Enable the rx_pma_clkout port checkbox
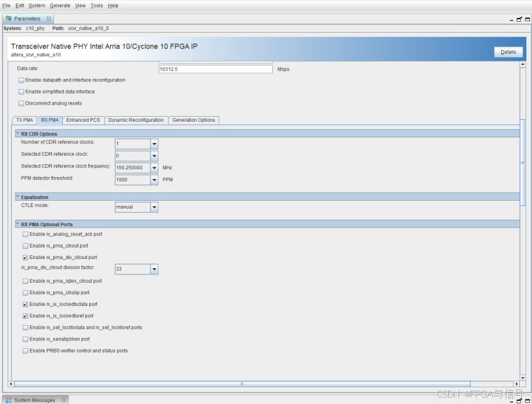 tap(25, 246)
